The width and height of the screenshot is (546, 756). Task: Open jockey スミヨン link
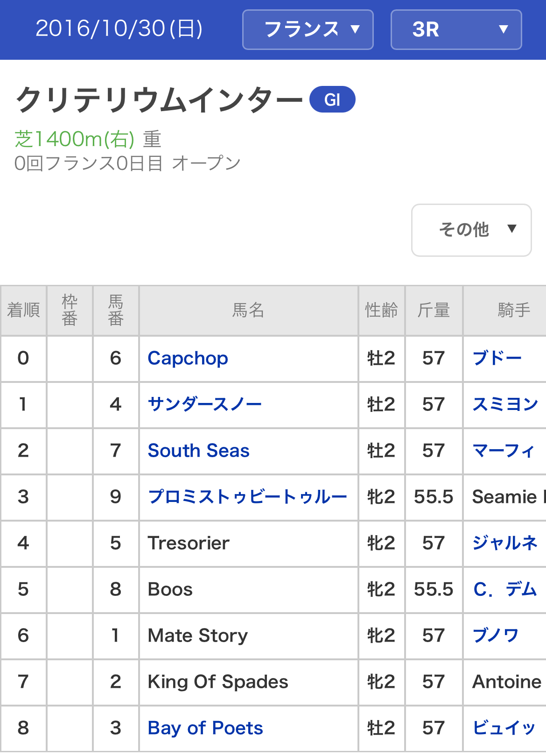(505, 404)
